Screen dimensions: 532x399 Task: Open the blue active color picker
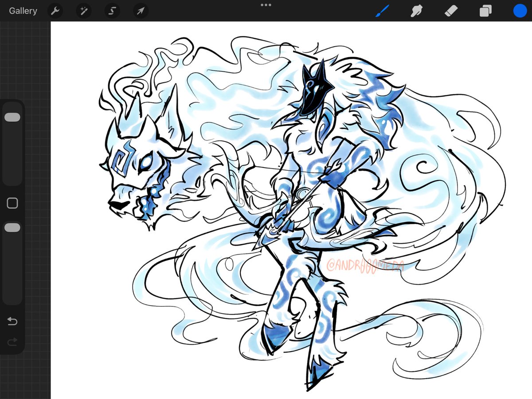pyautogui.click(x=520, y=11)
